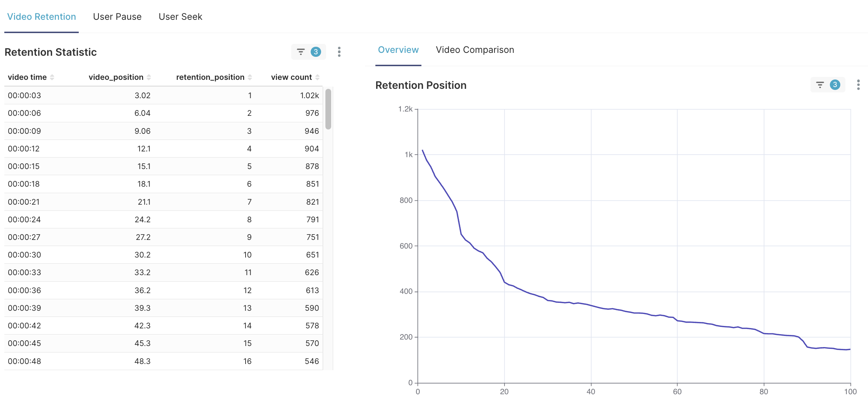This screenshot has width=868, height=405.
Task: Click the 791 view count value
Action: [312, 219]
